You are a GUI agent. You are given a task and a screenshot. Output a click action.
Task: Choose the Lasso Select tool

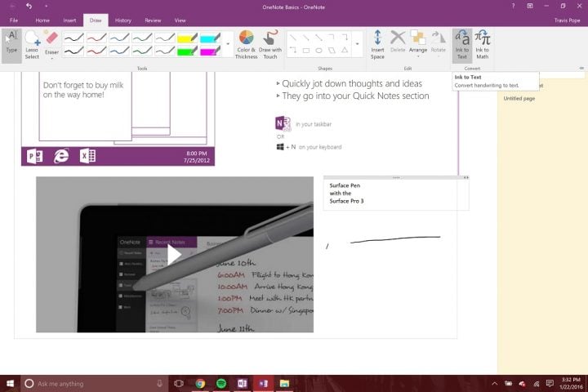coord(32,45)
